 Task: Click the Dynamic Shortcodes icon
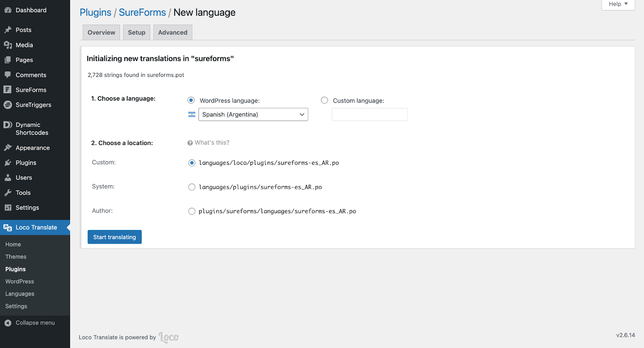(x=8, y=125)
